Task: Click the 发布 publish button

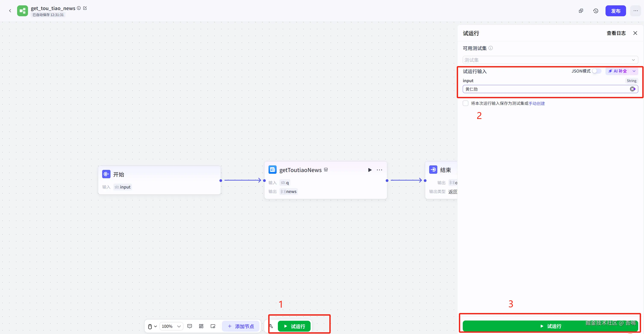Action: click(616, 11)
